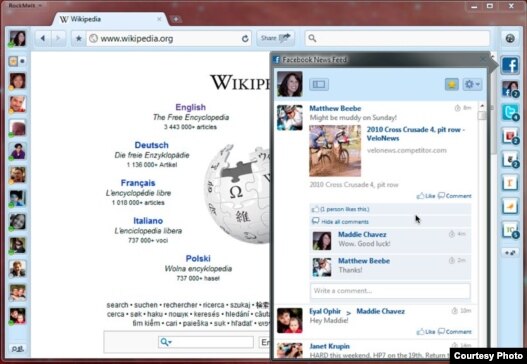The image size is (527, 364).
Task: Click the Wikipedia puzzle globe logo
Action: tap(237, 193)
